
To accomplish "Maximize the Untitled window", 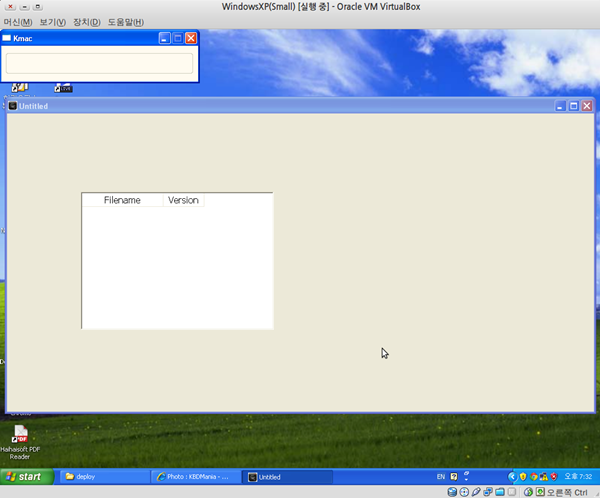I will [x=574, y=106].
